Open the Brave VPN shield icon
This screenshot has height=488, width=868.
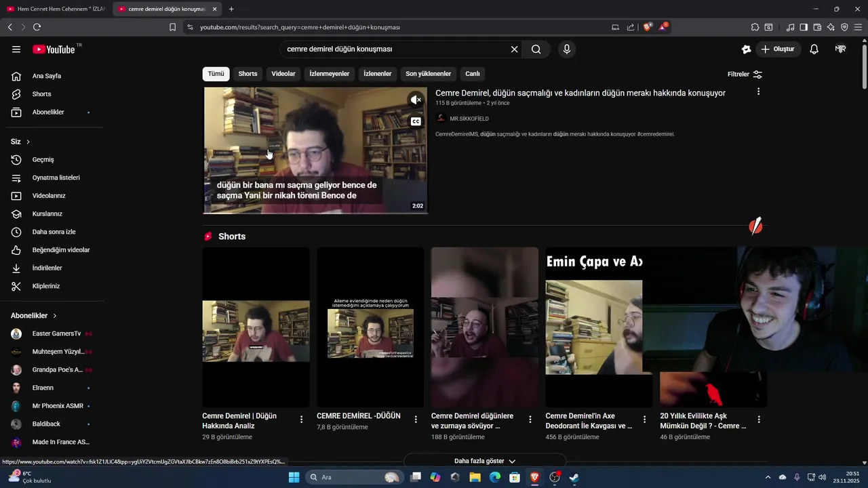[844, 27]
